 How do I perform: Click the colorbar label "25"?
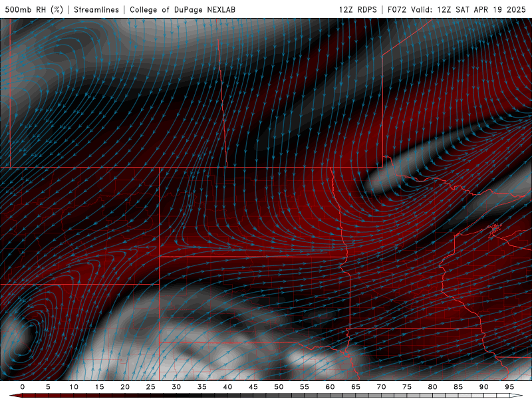click(x=151, y=387)
